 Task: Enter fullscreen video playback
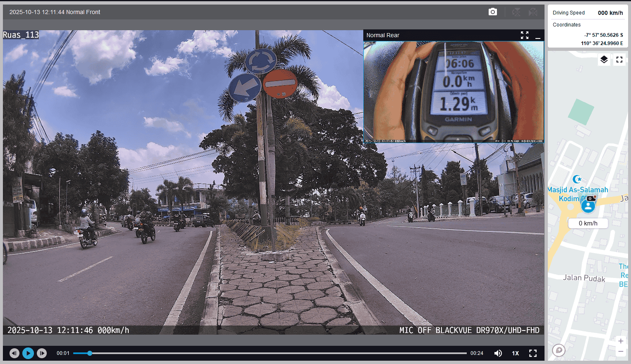(533, 353)
